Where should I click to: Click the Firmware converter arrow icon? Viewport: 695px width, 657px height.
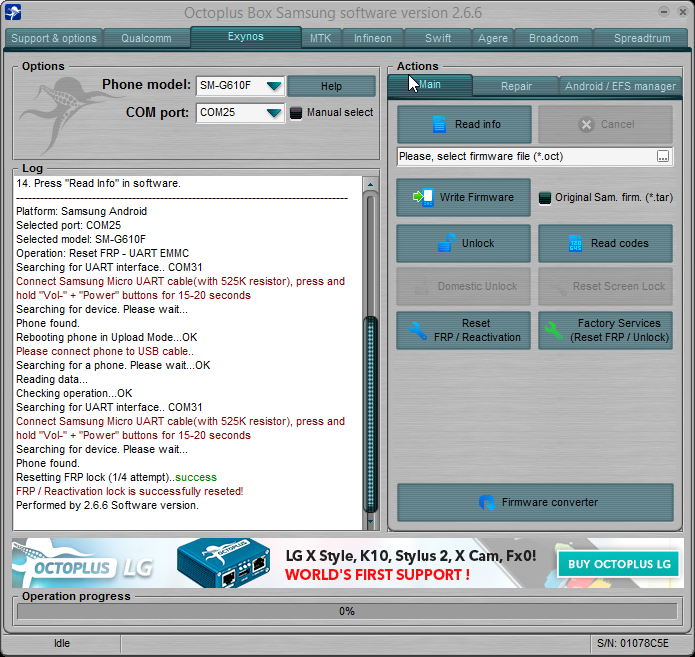487,503
